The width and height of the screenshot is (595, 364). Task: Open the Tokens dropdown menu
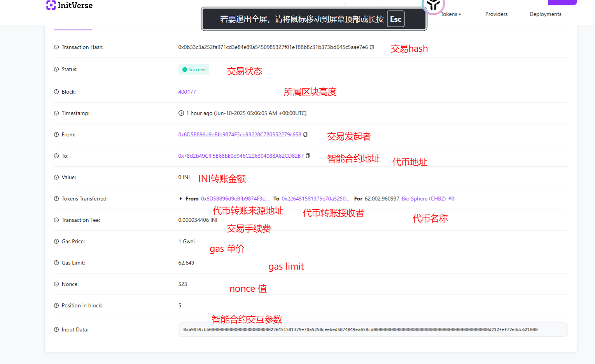451,14
